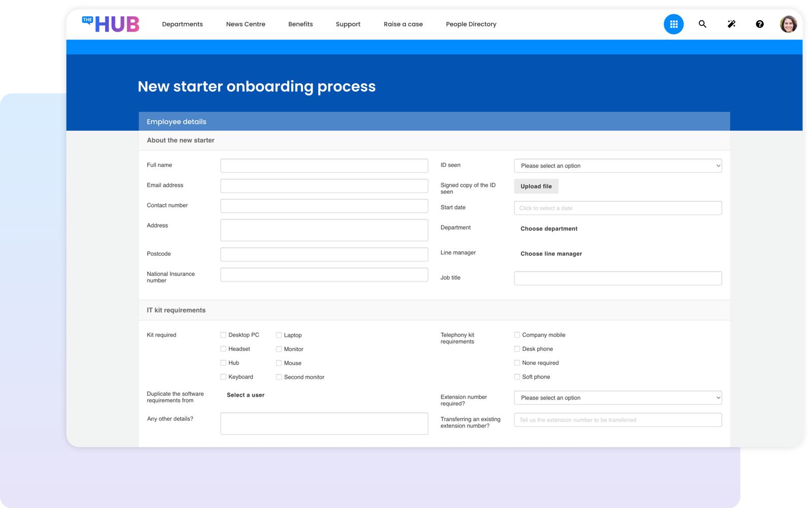Open the ID seen dropdown
The image size is (812, 508).
click(618, 165)
